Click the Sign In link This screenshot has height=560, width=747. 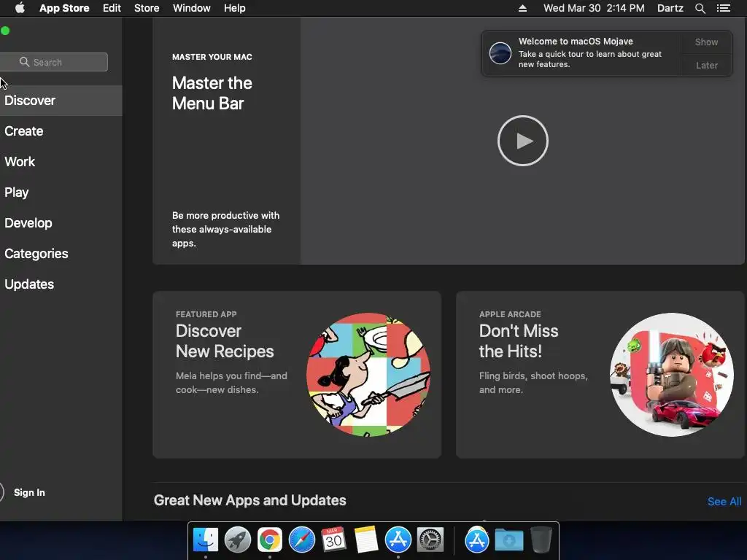click(x=29, y=492)
